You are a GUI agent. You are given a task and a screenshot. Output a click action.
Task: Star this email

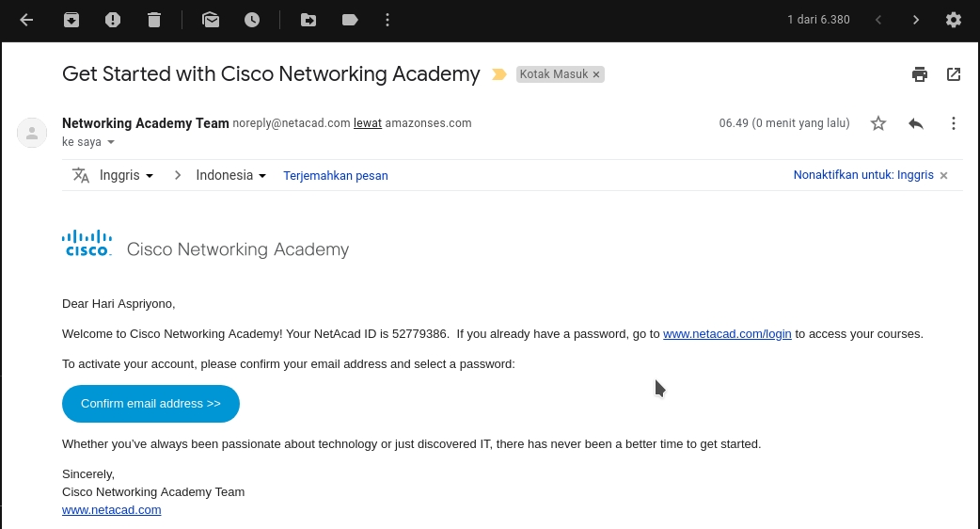[878, 123]
